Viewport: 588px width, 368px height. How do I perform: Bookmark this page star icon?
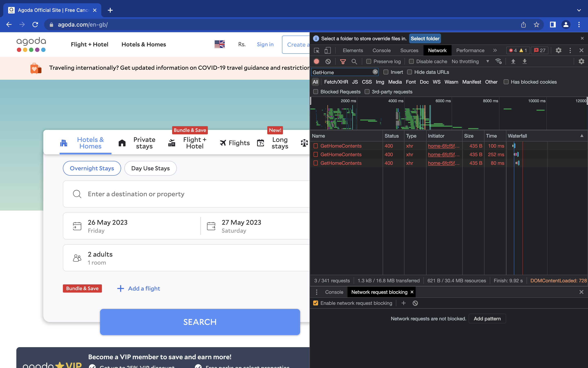tap(537, 25)
